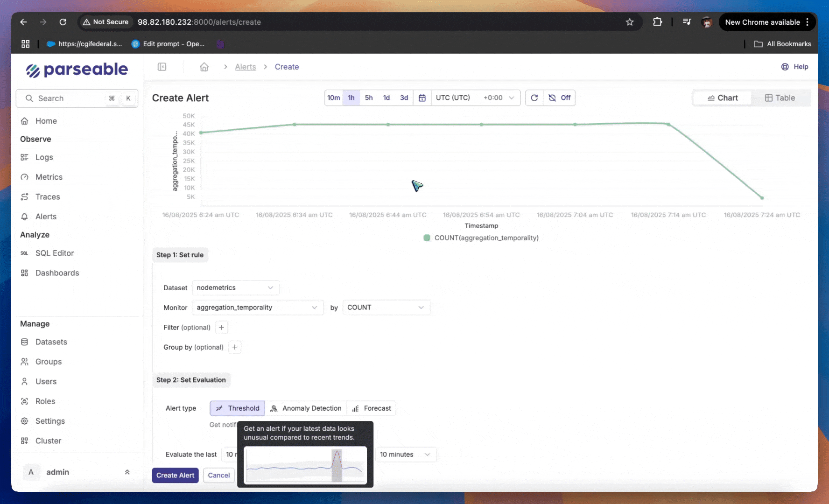This screenshot has height=504, width=829.
Task: Open the Dataset nodemetrics dropdown
Action: coord(235,288)
